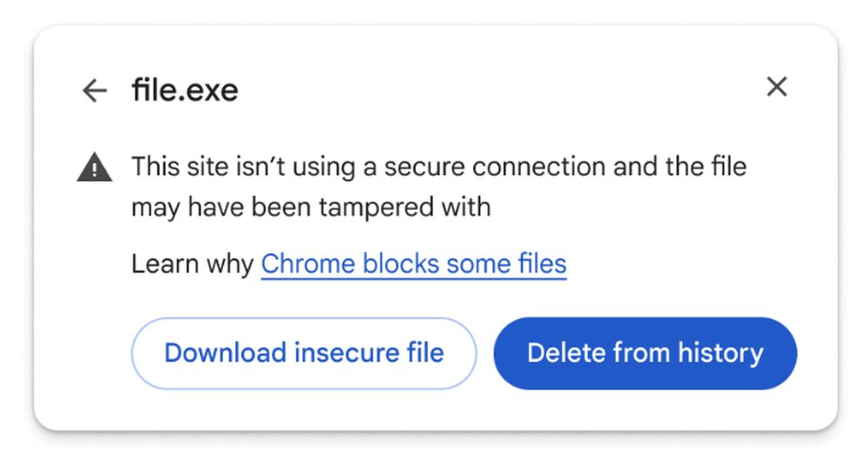868x458 pixels.
Task: Remove file.exe from download history
Action: [645, 353]
